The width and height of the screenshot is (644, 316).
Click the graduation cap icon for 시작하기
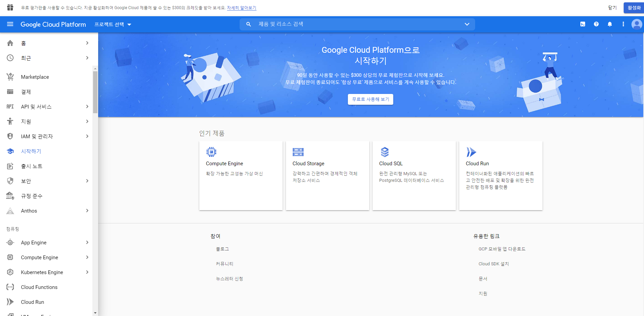(10, 151)
